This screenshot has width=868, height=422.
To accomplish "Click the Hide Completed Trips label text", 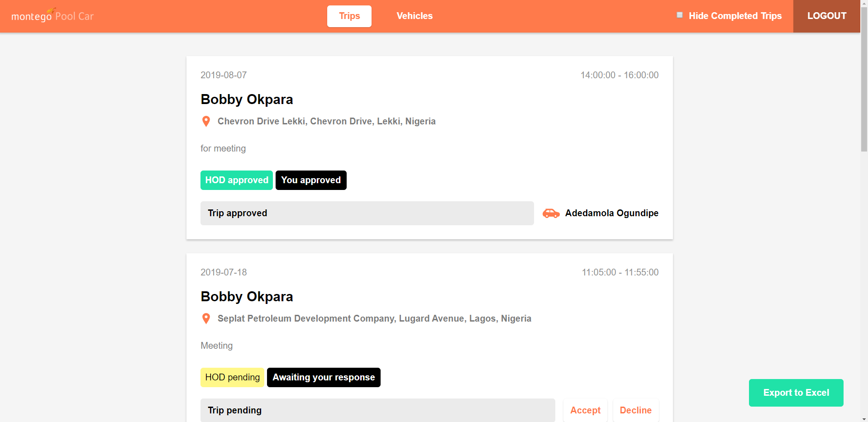I will pos(735,16).
